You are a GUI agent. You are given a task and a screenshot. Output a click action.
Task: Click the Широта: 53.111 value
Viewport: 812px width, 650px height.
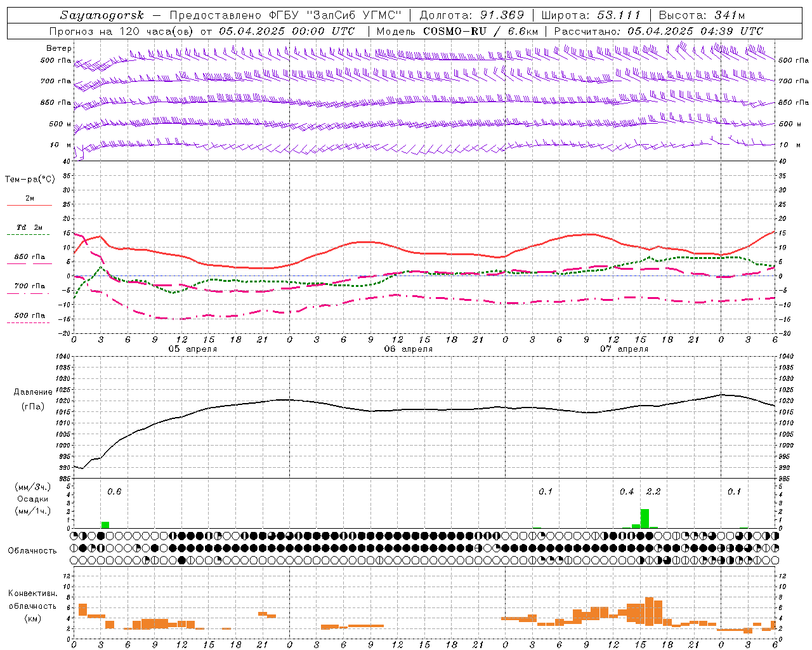coord(591,15)
